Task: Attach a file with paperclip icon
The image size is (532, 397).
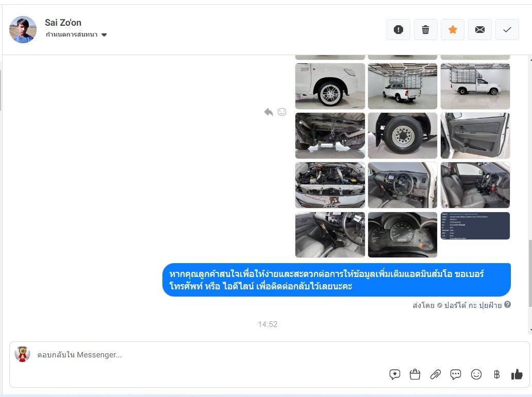Action: [x=435, y=374]
